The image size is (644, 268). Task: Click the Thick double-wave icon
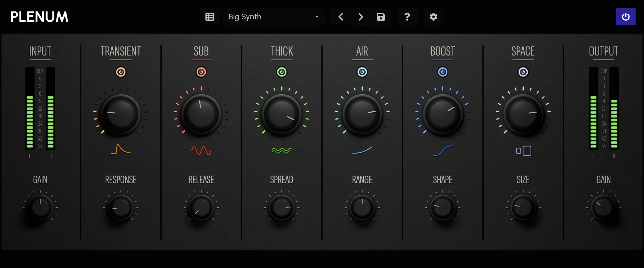(x=282, y=151)
